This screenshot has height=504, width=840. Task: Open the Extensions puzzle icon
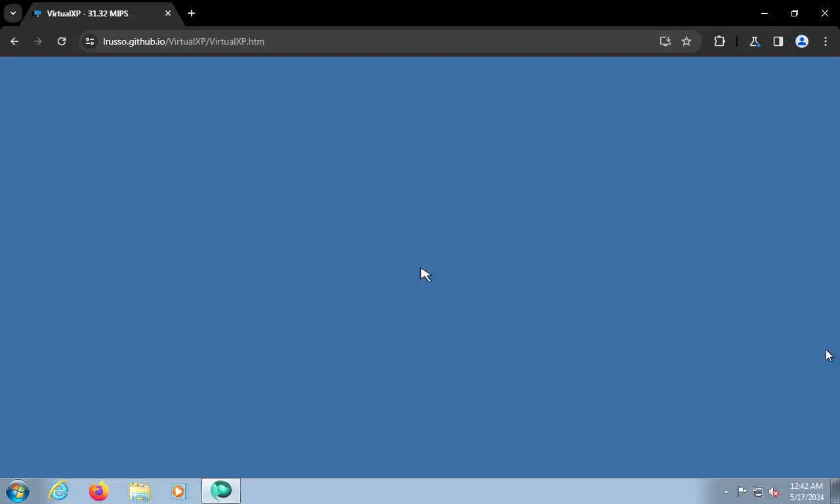[719, 41]
